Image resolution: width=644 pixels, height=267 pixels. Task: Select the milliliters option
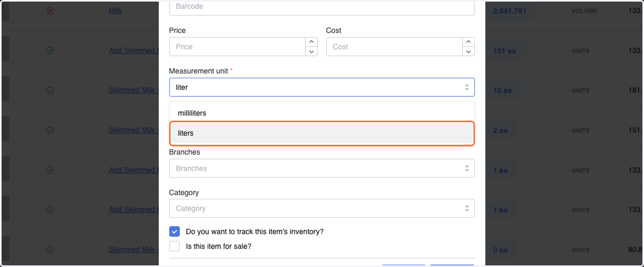pyautogui.click(x=322, y=113)
